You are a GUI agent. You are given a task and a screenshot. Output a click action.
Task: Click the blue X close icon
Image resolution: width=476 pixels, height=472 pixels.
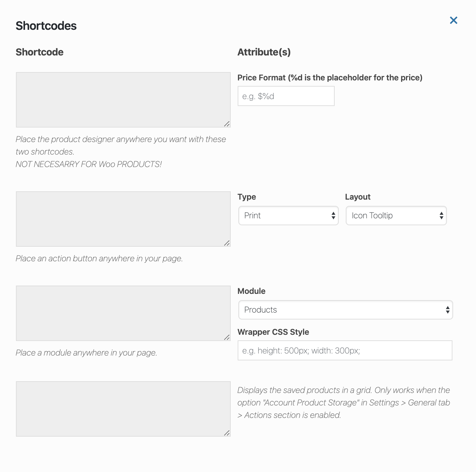pyautogui.click(x=453, y=20)
